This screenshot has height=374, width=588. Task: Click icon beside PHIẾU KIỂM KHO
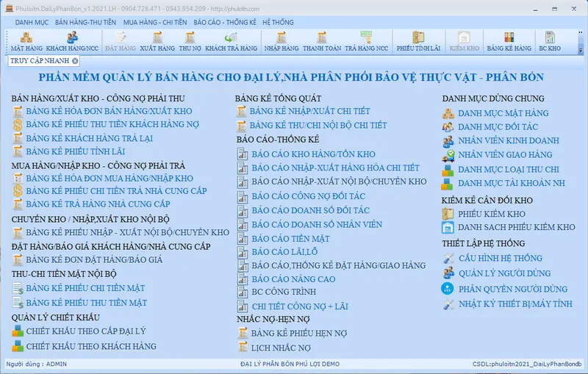tap(448, 214)
